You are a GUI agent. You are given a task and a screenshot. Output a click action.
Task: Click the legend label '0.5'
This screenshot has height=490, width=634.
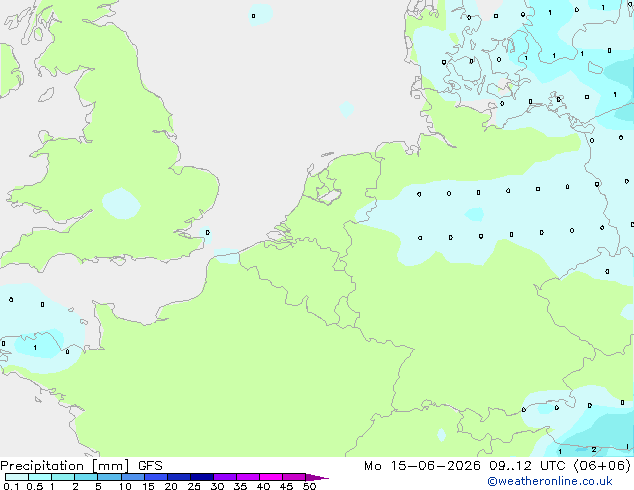pyautogui.click(x=35, y=486)
